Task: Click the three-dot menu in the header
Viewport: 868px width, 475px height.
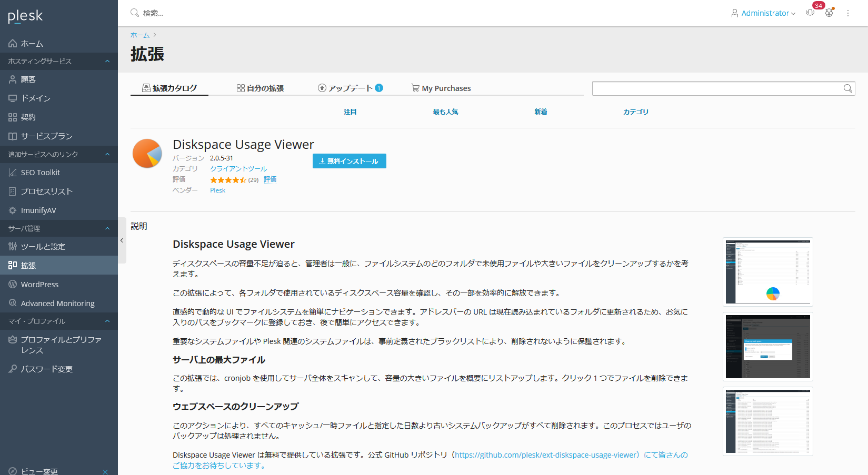Action: tap(848, 13)
